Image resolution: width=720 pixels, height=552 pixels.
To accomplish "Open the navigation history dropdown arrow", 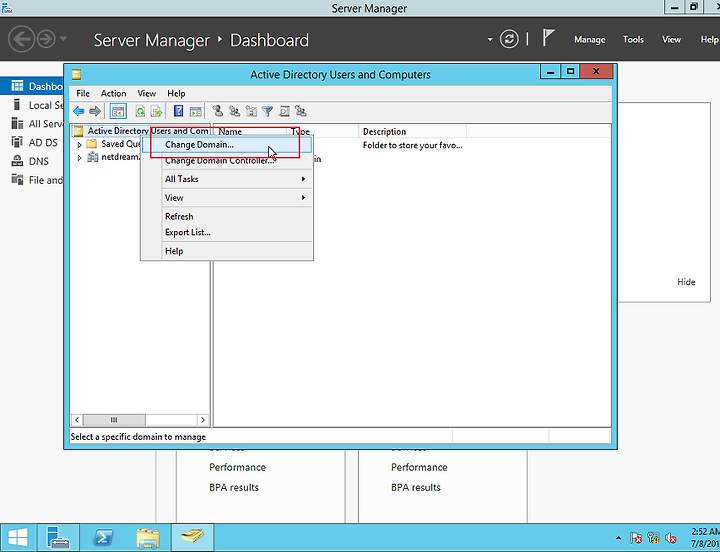I will coord(63,39).
